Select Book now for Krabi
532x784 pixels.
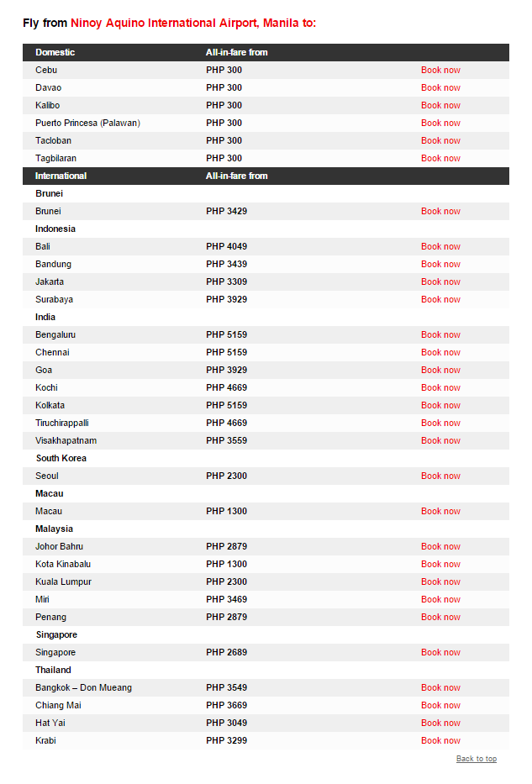coord(440,740)
